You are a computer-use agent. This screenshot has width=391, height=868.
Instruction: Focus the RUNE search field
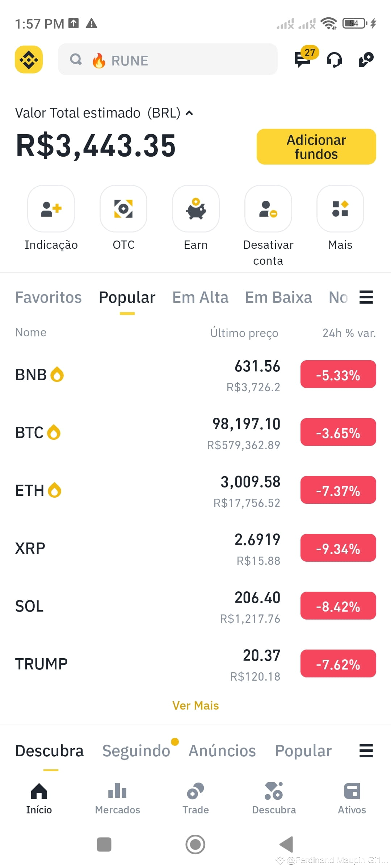(x=168, y=59)
